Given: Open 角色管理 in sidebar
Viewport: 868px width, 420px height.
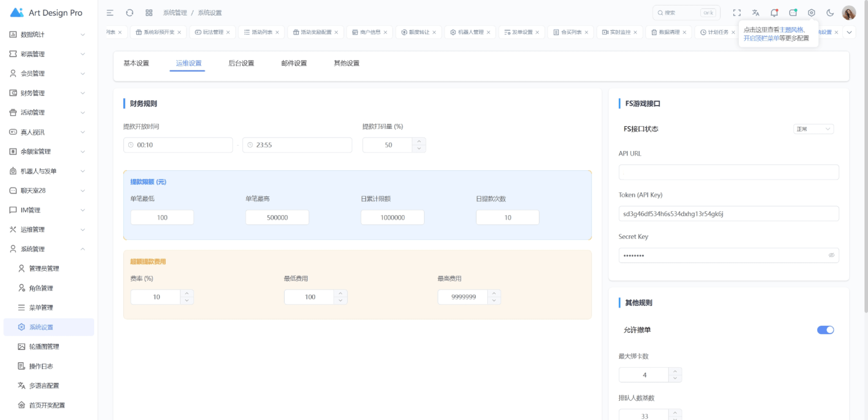Looking at the screenshot, I should click(41, 288).
